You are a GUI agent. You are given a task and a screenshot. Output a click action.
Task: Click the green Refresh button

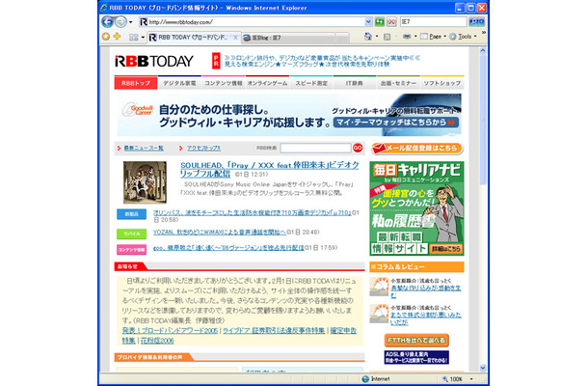(x=380, y=22)
